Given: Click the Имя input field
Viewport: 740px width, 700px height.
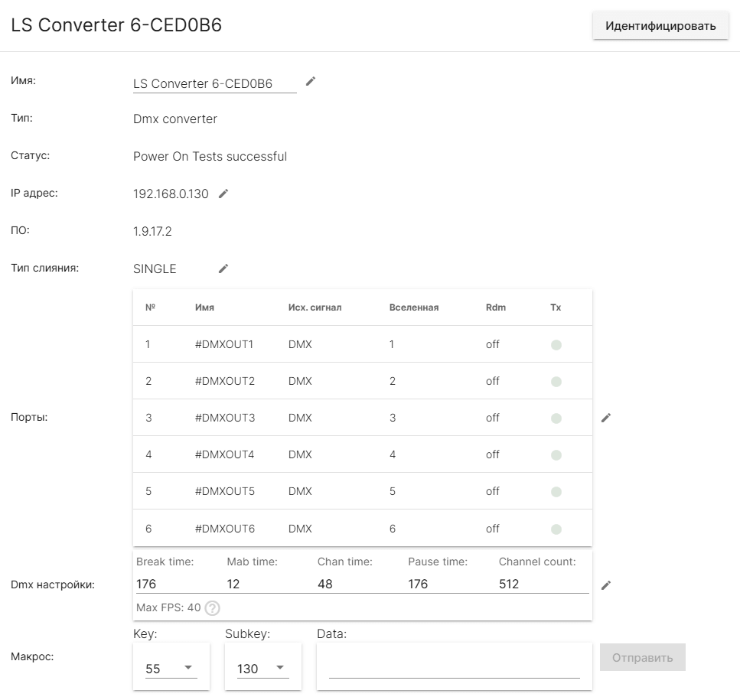Looking at the screenshot, I should pyautogui.click(x=215, y=83).
